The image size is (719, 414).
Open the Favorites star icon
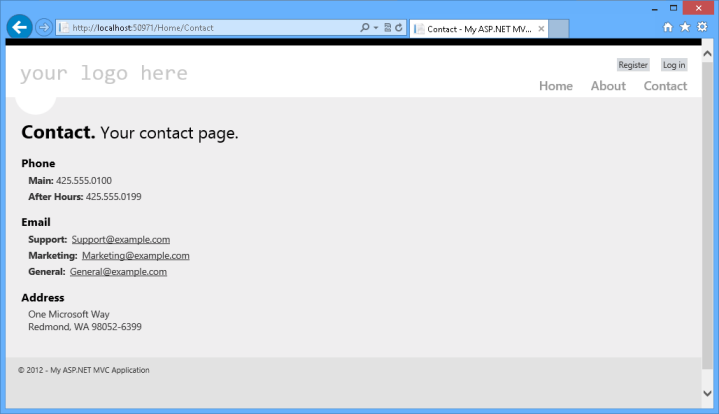coord(685,27)
